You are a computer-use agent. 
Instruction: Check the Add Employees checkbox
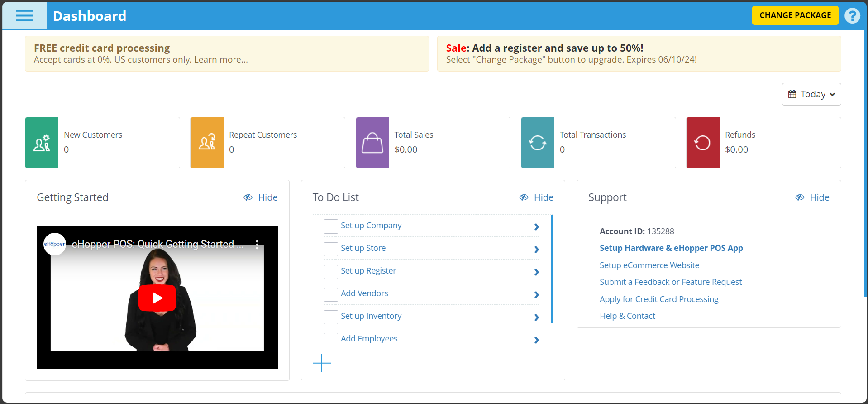[x=331, y=339]
